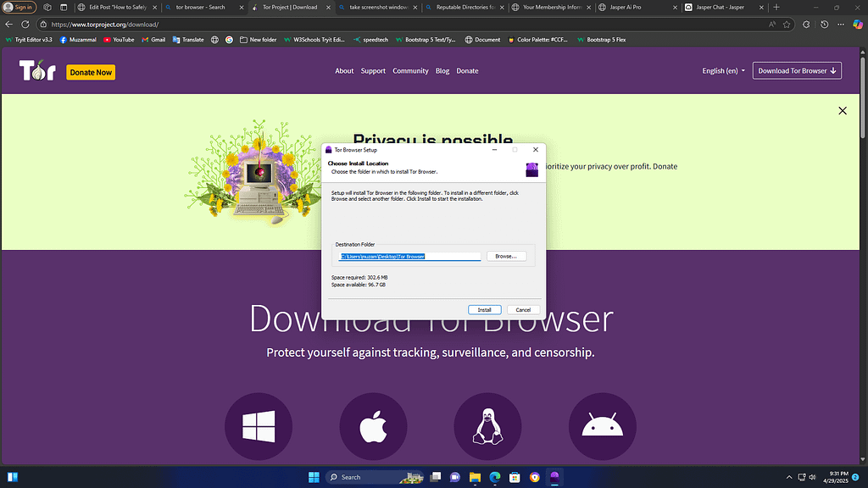Bookmark this page with the star icon
This screenshot has width=868, height=488.
click(787, 25)
